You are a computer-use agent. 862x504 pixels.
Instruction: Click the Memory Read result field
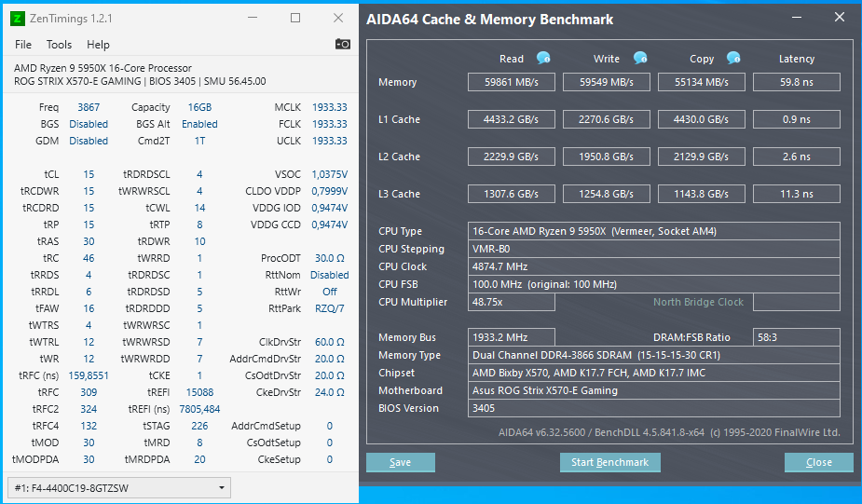(x=512, y=82)
